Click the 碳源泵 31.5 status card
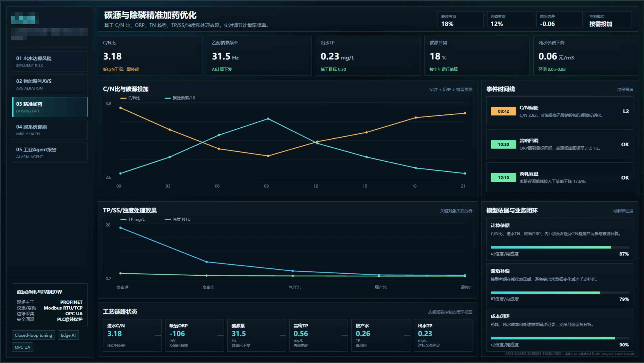 [256, 335]
